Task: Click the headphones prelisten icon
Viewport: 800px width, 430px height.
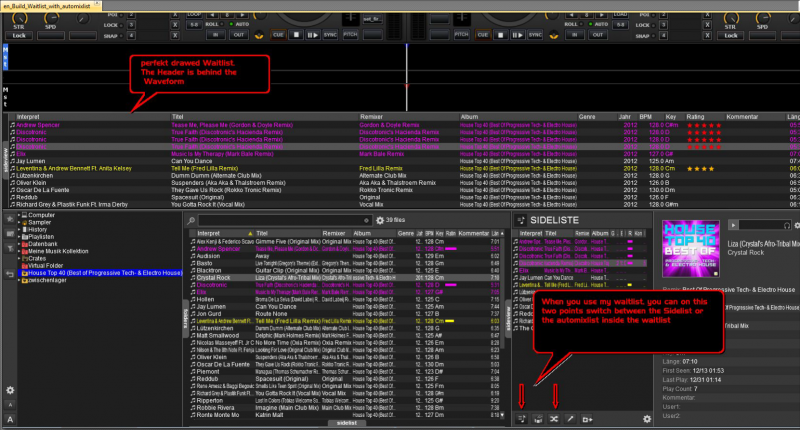Action: click(x=787, y=225)
